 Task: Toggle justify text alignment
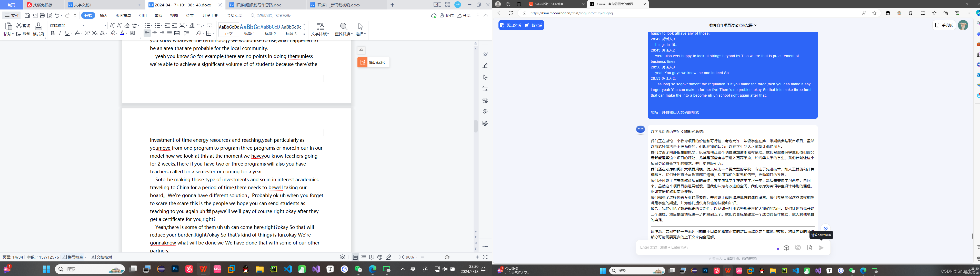(169, 34)
